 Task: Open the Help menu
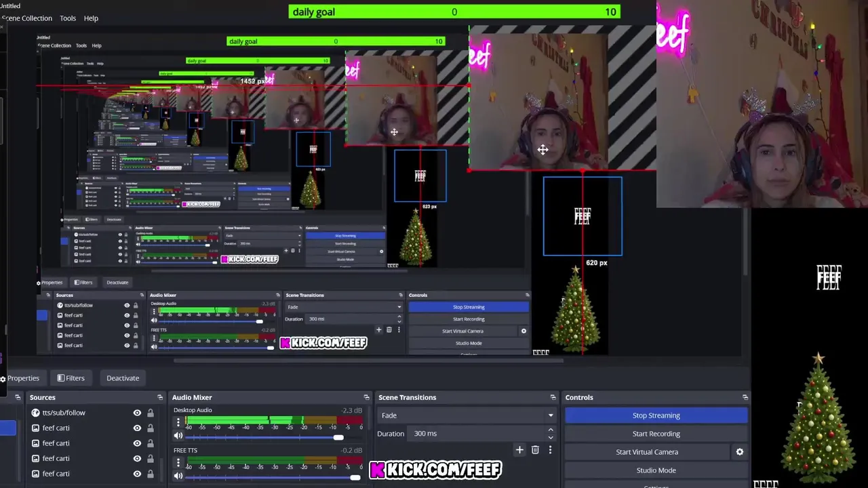91,18
